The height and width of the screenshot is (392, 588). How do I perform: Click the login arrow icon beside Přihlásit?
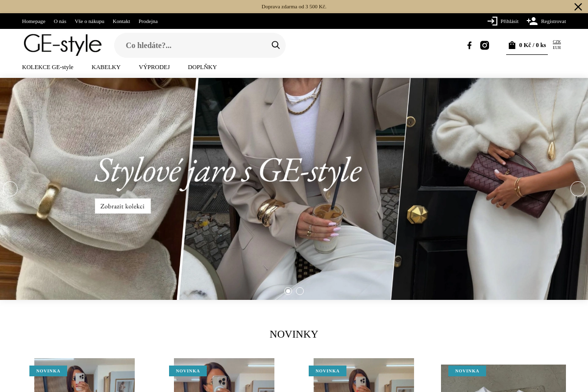(492, 21)
